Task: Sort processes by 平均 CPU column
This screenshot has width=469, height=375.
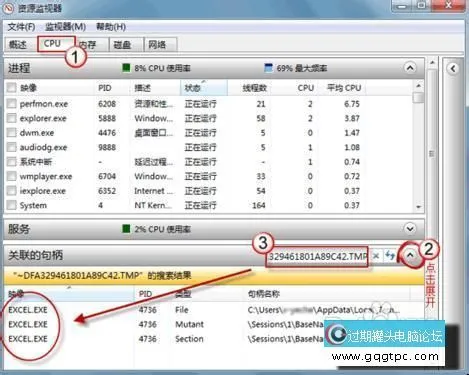Action: (344, 88)
